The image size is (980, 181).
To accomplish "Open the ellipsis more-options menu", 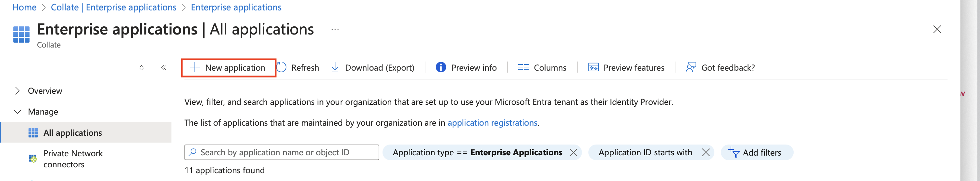I will [x=335, y=29].
